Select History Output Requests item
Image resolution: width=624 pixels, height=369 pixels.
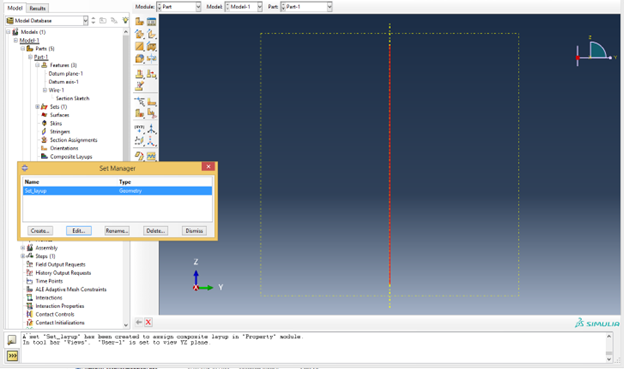(63, 273)
